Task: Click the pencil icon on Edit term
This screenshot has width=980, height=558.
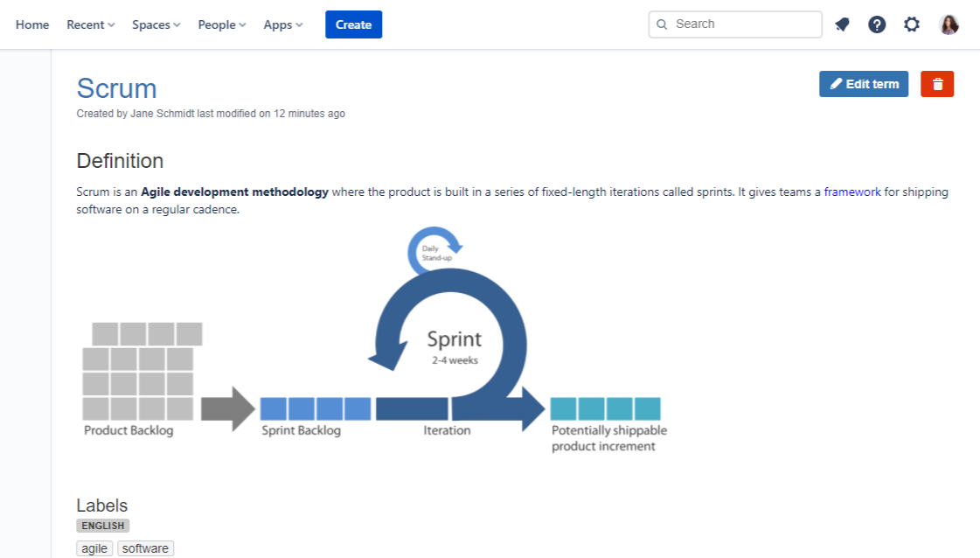Action: pos(837,84)
